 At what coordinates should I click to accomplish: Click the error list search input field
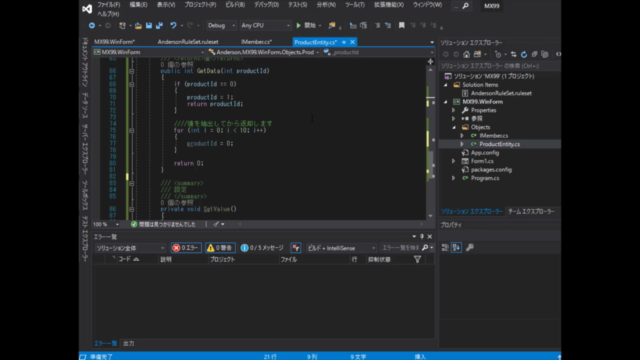click(x=400, y=248)
